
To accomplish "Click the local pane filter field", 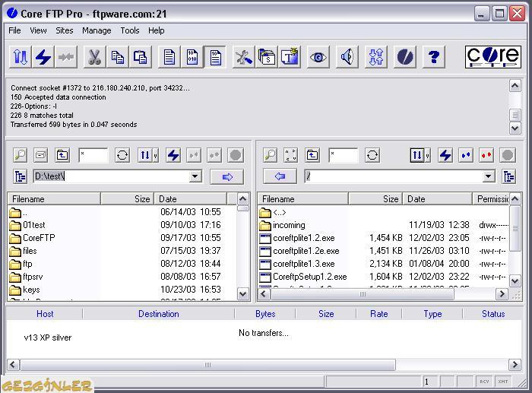I will [x=93, y=155].
